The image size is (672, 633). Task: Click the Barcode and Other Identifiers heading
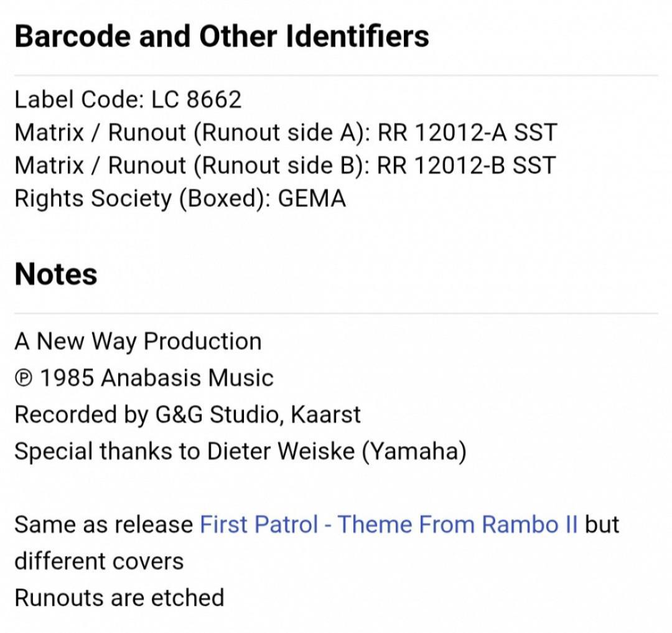222,35
